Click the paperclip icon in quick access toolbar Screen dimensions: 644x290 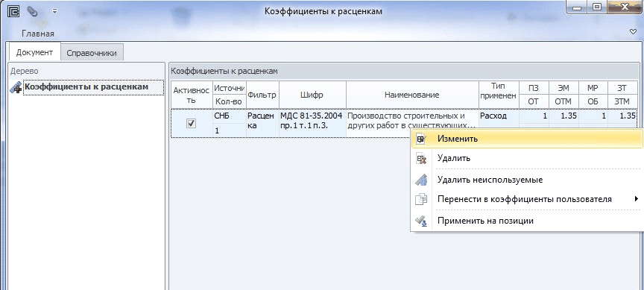(x=32, y=11)
